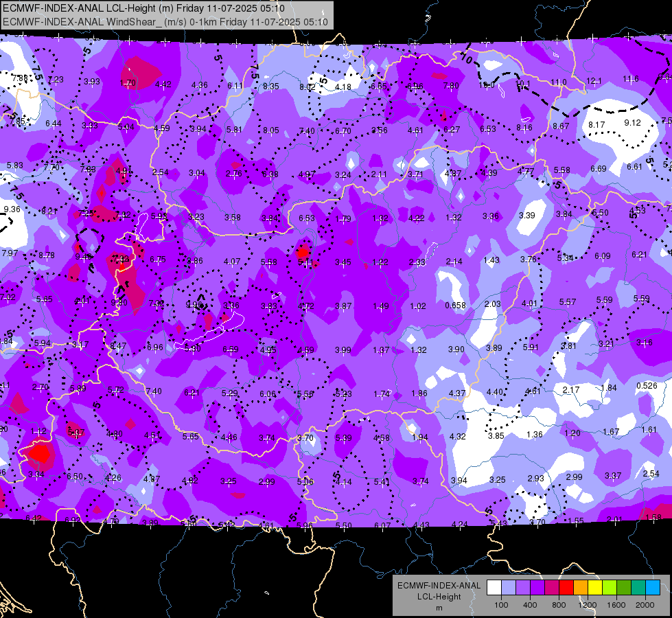This screenshot has height=618, width=672.
Task: Click the wind shear value 11.0
Action: [559, 82]
